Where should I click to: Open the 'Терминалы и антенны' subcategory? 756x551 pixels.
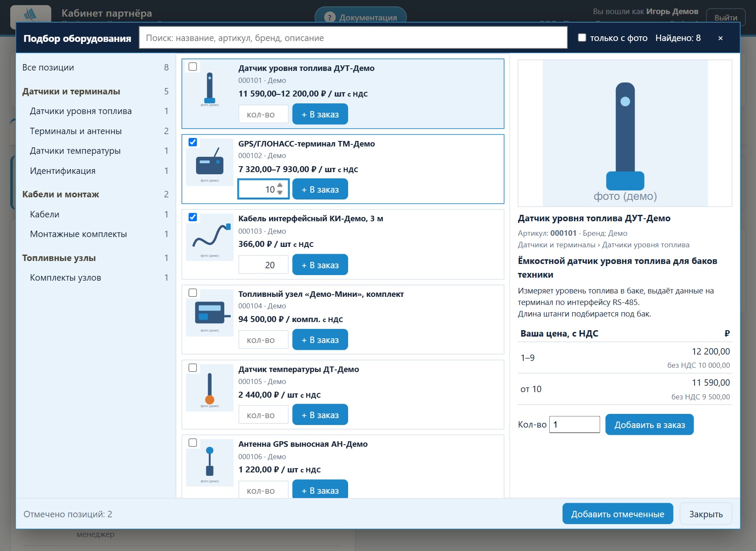point(96,131)
